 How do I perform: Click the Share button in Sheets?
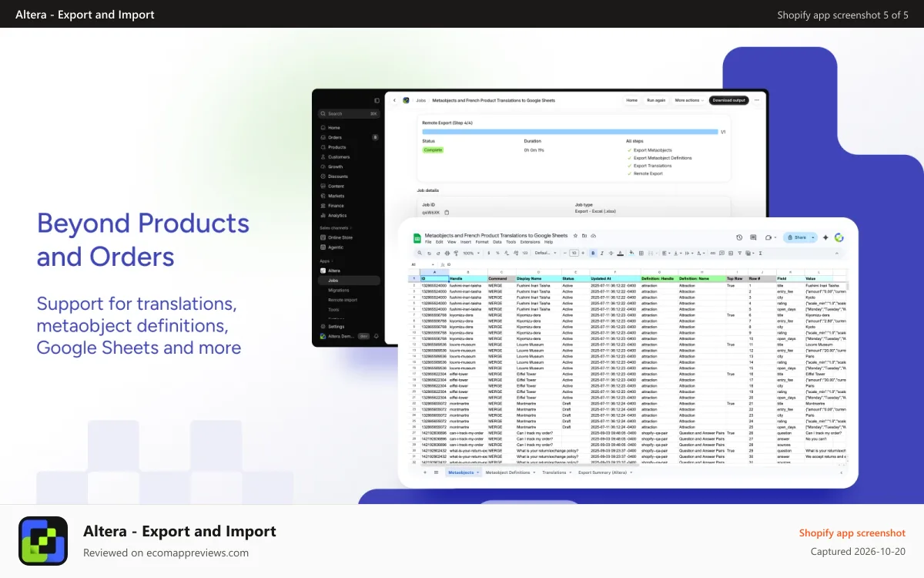[x=796, y=237]
